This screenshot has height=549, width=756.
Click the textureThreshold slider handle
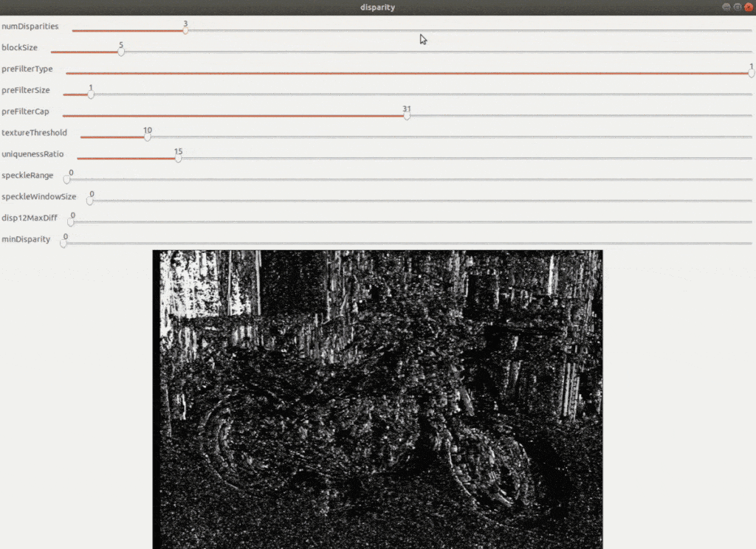pos(148,137)
